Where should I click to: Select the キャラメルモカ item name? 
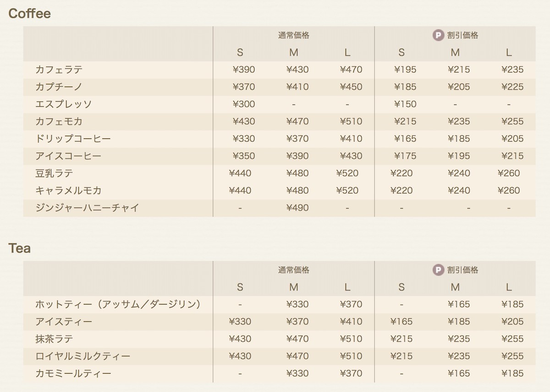(68, 191)
